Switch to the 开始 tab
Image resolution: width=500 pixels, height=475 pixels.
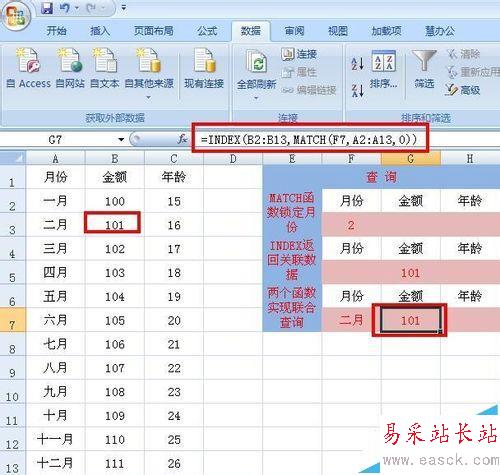coord(56,31)
